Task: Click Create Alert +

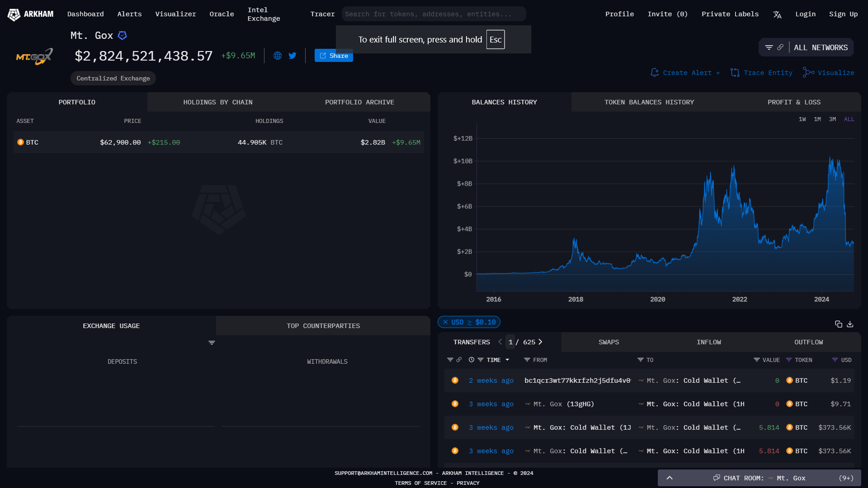Action: [x=685, y=73]
